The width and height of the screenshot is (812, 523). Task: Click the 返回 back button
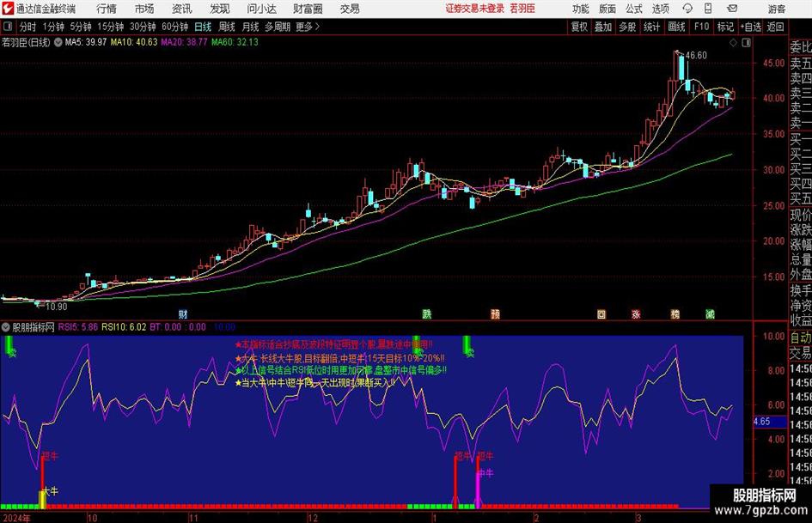[775, 27]
